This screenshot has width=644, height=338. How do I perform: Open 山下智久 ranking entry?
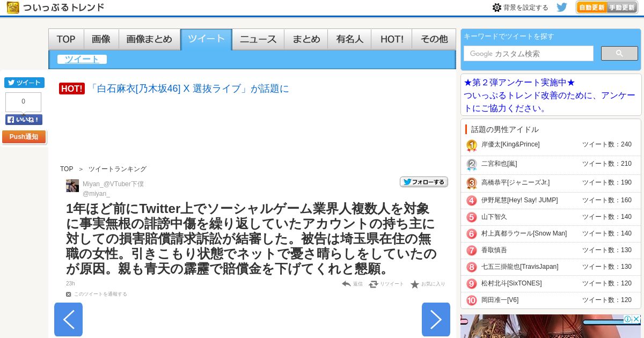click(494, 217)
